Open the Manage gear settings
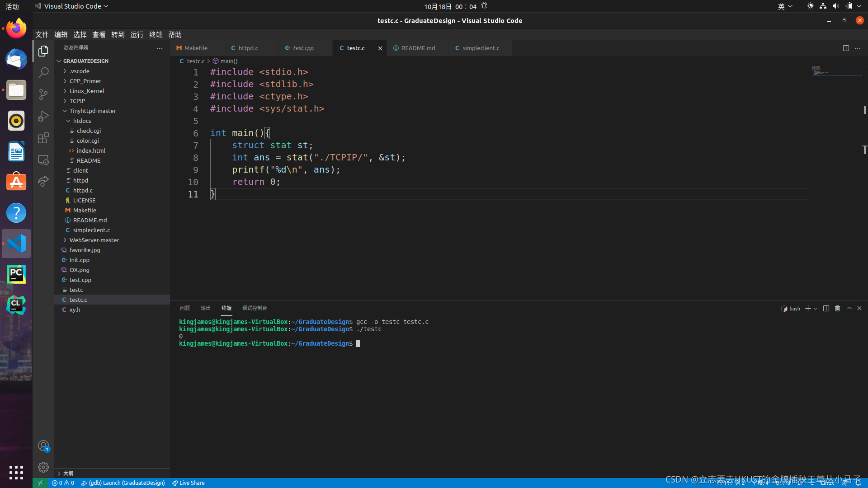The height and width of the screenshot is (488, 868). click(x=43, y=467)
